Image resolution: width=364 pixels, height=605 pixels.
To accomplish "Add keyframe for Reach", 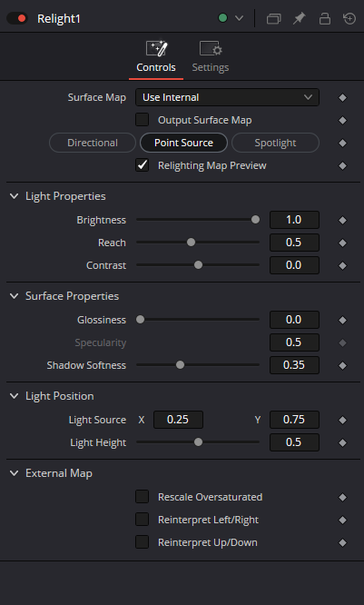I will point(342,243).
